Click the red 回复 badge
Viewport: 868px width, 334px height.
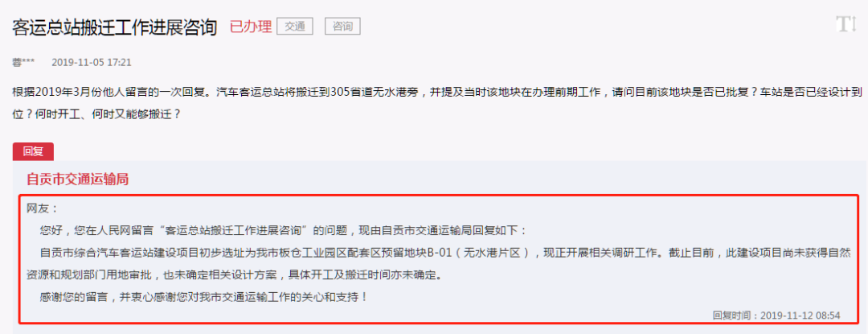point(33,152)
